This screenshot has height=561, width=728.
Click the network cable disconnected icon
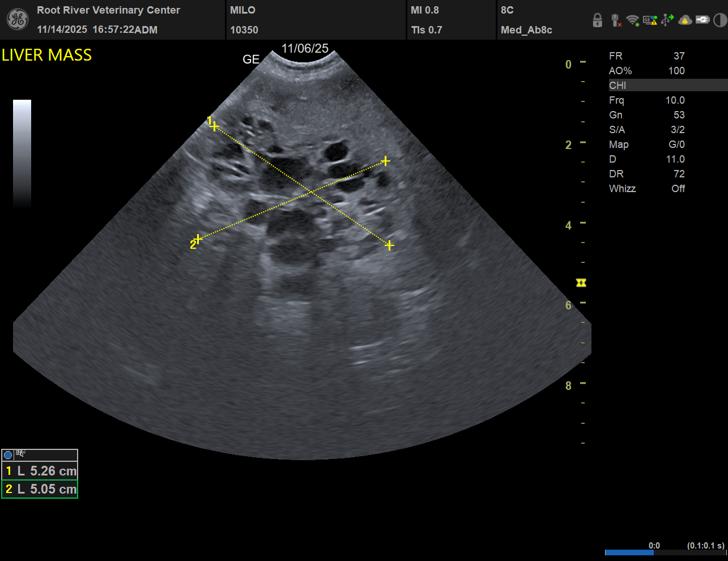pos(616,20)
